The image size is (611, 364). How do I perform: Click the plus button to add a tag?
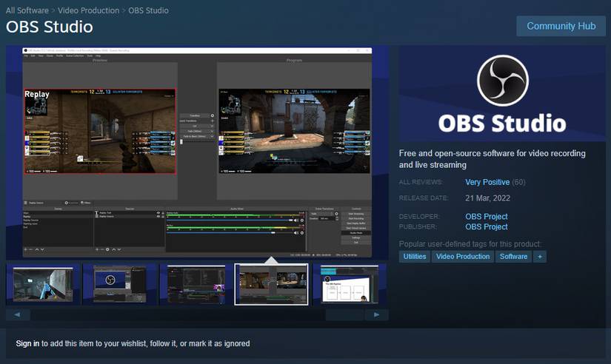[540, 257]
